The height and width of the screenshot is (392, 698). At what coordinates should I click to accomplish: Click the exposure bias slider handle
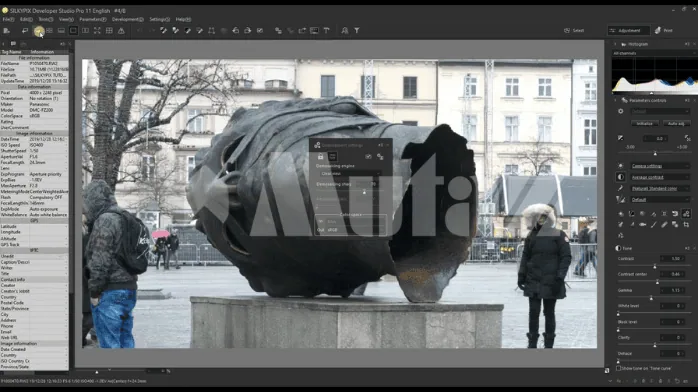[x=655, y=153]
